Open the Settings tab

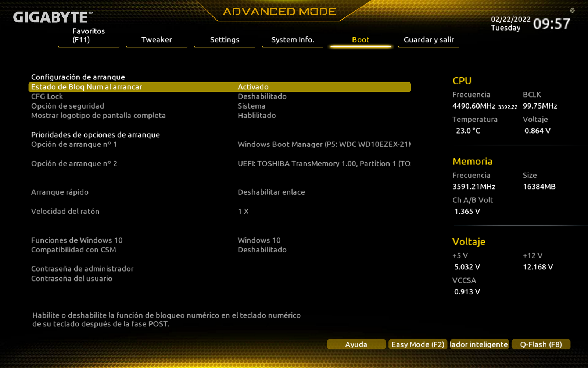pyautogui.click(x=225, y=40)
